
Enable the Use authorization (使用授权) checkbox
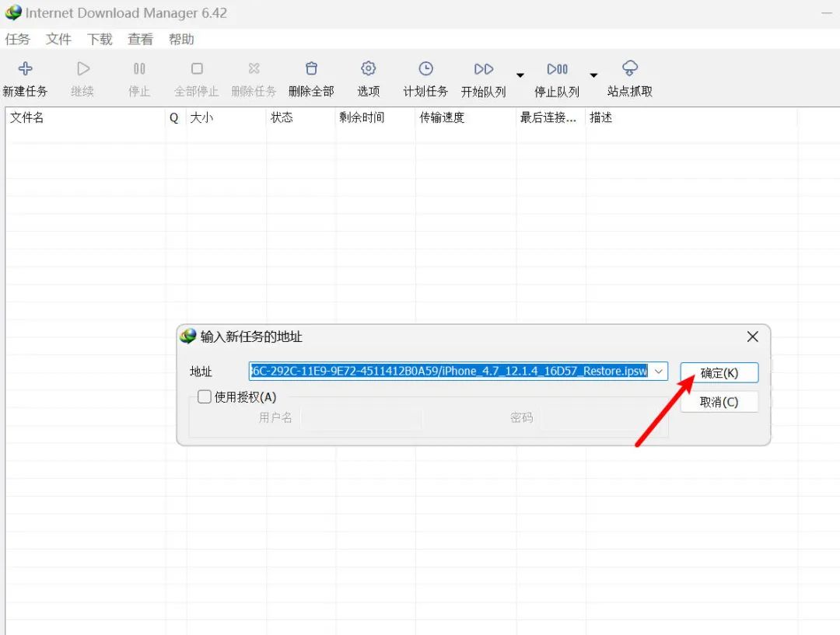(204, 396)
